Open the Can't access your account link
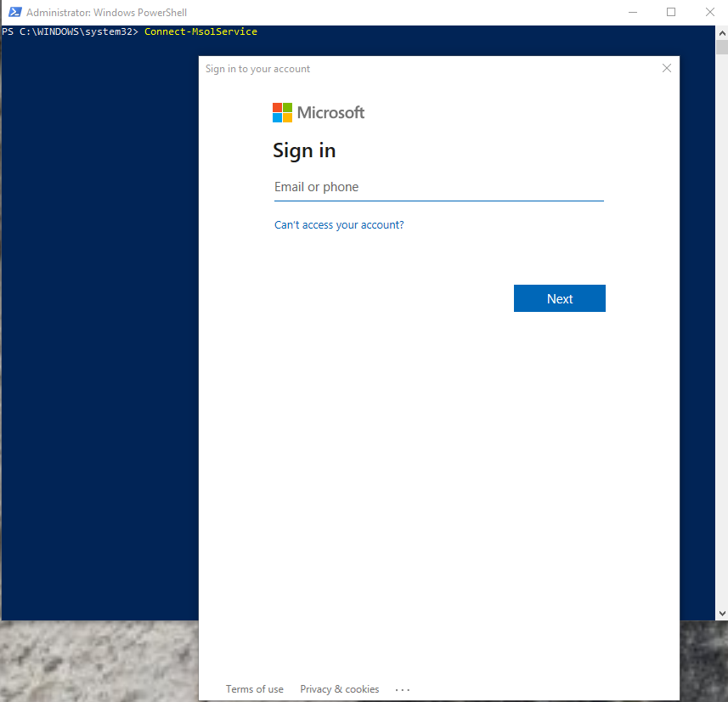The width and height of the screenshot is (728, 702). [339, 225]
